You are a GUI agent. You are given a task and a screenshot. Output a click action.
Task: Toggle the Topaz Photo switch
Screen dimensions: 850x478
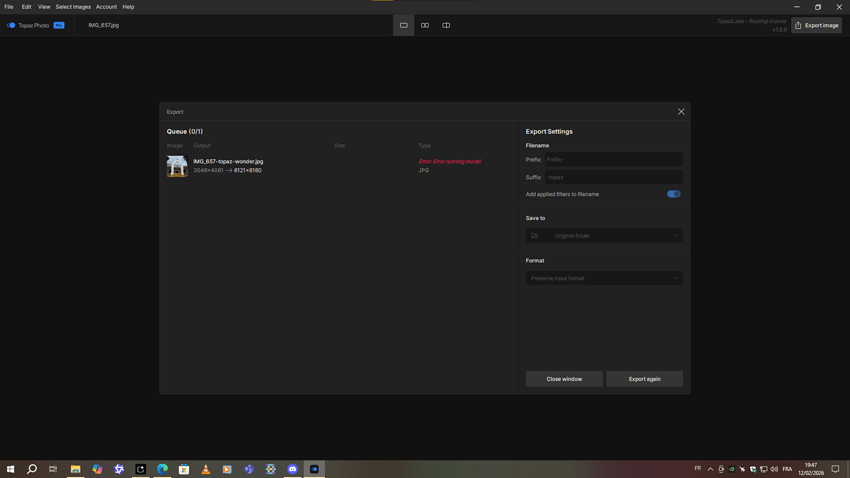(11, 25)
